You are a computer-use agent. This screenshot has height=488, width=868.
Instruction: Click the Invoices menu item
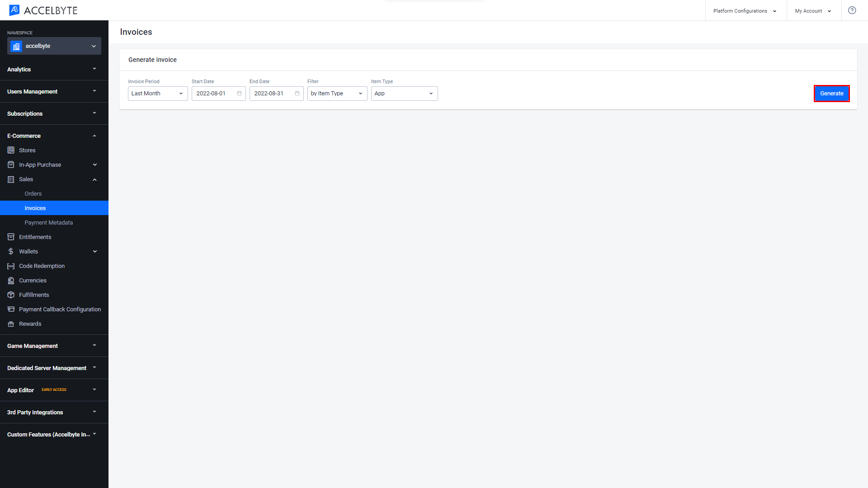[34, 208]
